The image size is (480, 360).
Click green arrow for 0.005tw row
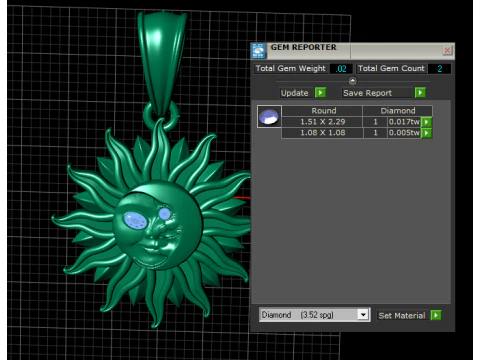point(426,133)
